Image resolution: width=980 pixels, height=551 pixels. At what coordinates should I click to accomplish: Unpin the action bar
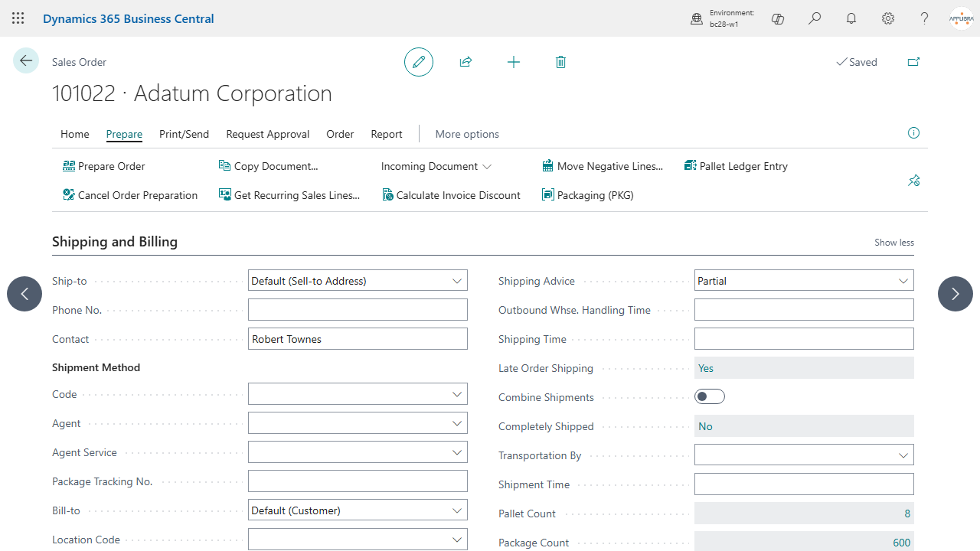pyautogui.click(x=913, y=181)
